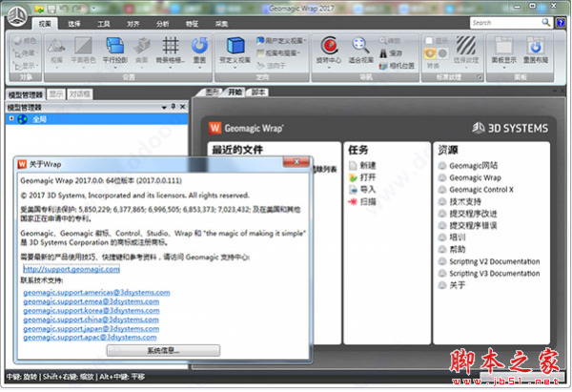The height and width of the screenshot is (392, 572).
Task: Open the Scripting V3 Documentation link
Action: pos(494,274)
